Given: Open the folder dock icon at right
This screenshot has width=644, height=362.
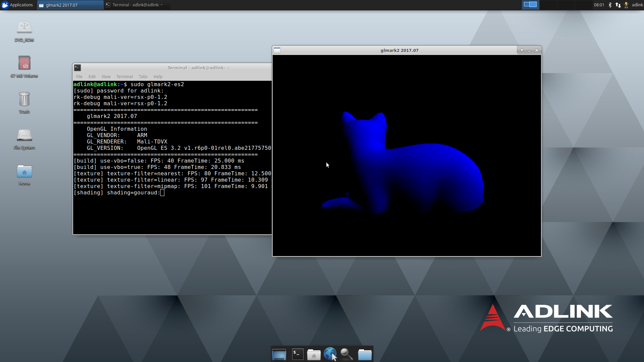Looking at the screenshot, I should 365,354.
